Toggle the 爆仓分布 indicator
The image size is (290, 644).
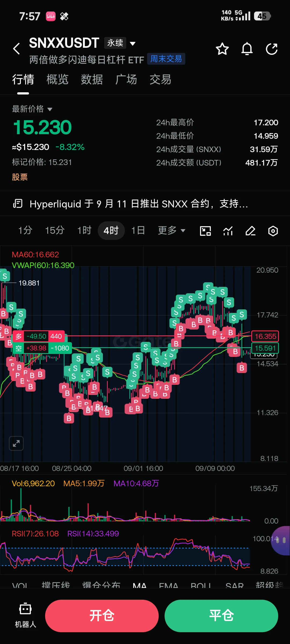coord(101,585)
